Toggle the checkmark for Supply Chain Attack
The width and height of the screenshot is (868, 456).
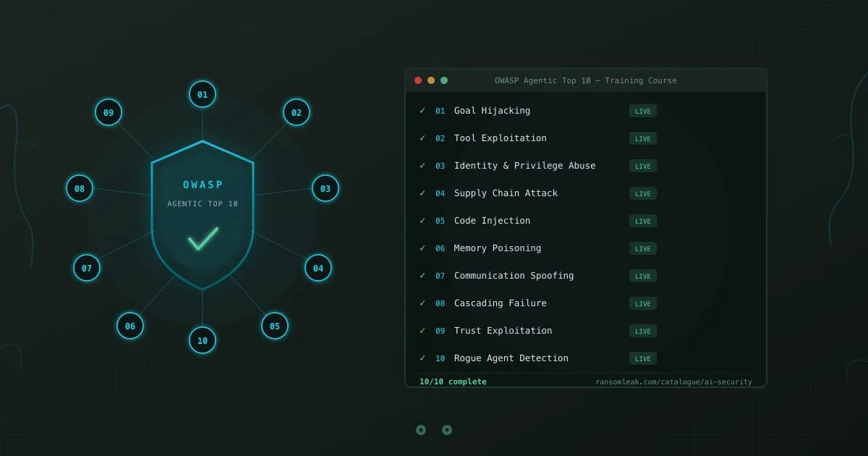422,193
